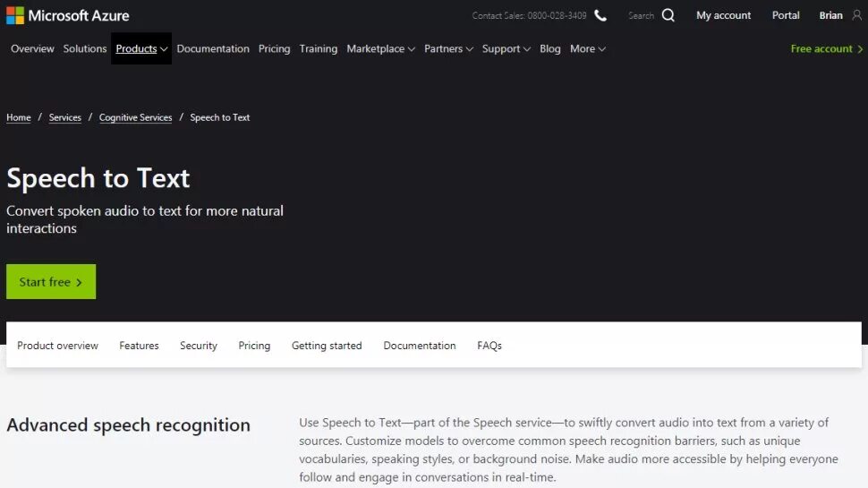
Task: Expand the Partners dropdown
Action: 448,48
